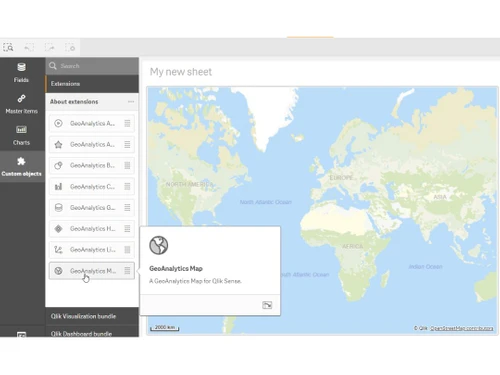Viewport: 500px width, 375px height.
Task: Click drag handle on second GeoAnalytics A... row
Action: pyautogui.click(x=127, y=144)
